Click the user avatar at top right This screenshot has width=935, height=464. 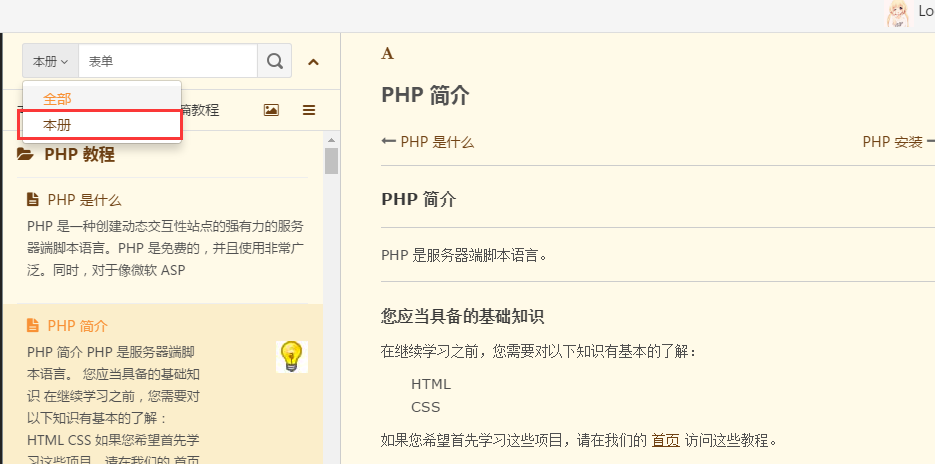pos(898,13)
